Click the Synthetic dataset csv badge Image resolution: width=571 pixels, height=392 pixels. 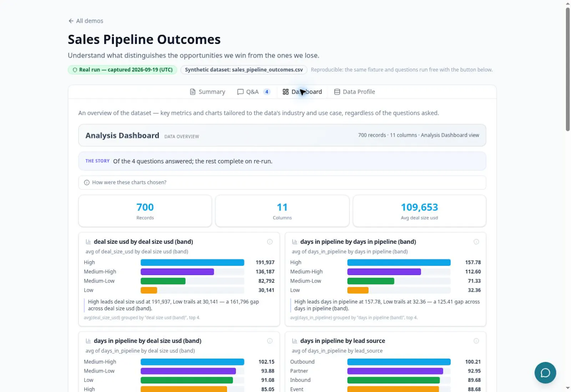[x=244, y=70]
